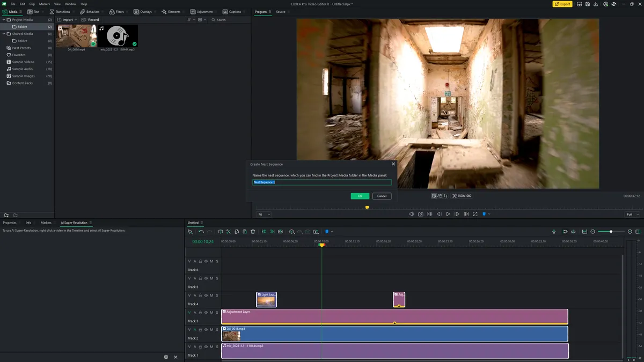The height and width of the screenshot is (362, 644).
Task: Open the Fit zoom dropdown
Action: coord(264,214)
